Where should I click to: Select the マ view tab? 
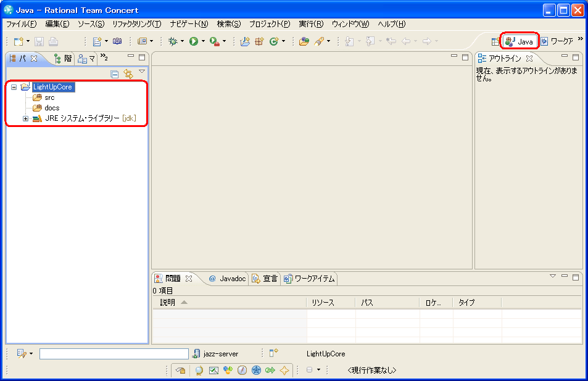[x=86, y=59]
